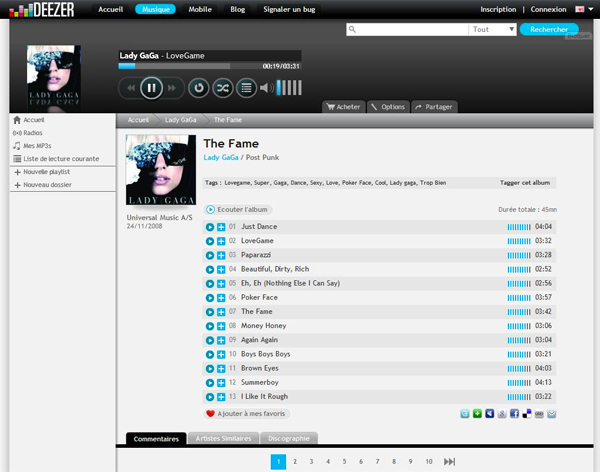600x472 pixels.
Task: Click the green plus share icon
Action: click(x=477, y=414)
